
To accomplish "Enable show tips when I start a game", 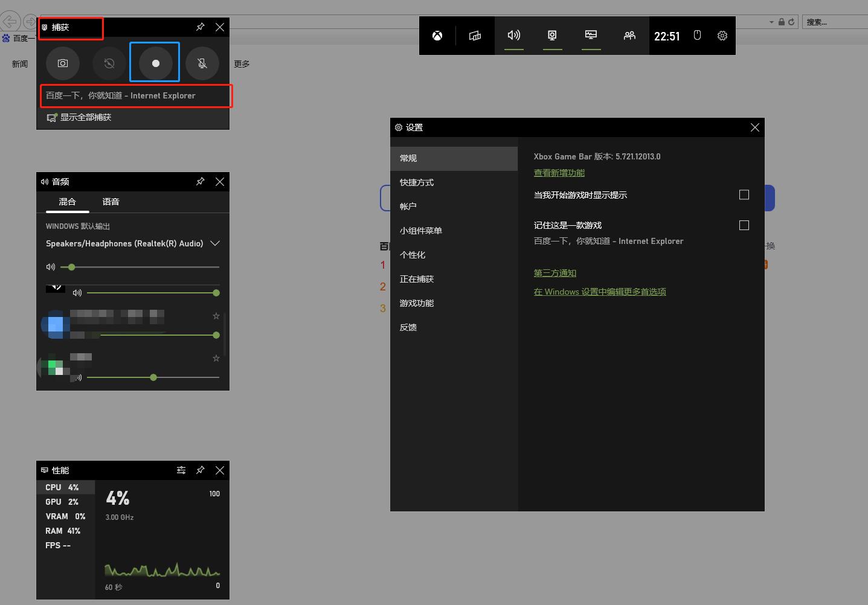I will pyautogui.click(x=744, y=195).
